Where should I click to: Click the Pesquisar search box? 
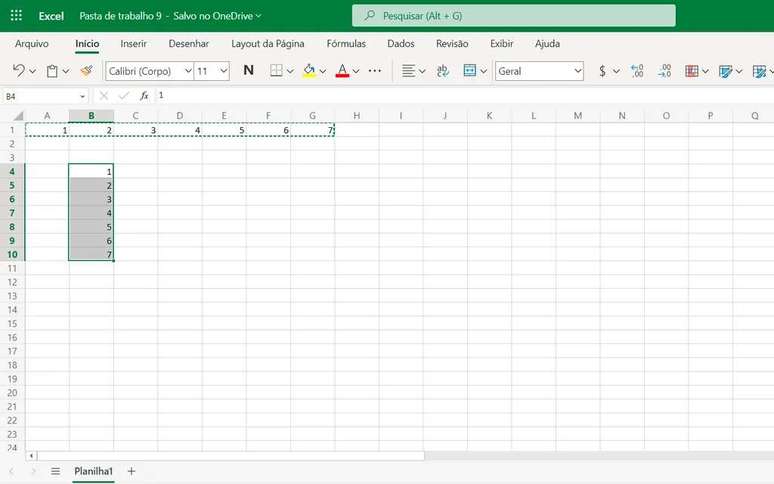pyautogui.click(x=513, y=16)
